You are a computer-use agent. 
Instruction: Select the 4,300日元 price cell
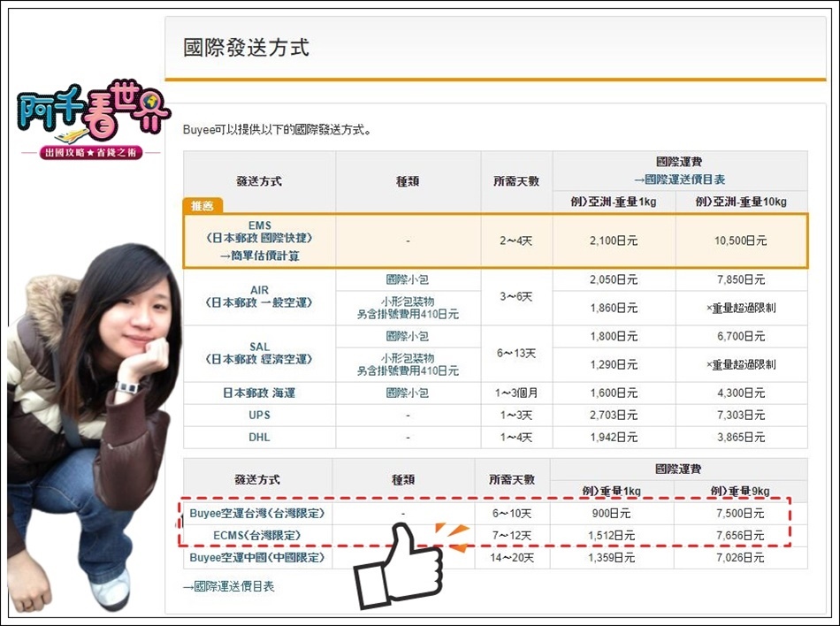(x=741, y=393)
